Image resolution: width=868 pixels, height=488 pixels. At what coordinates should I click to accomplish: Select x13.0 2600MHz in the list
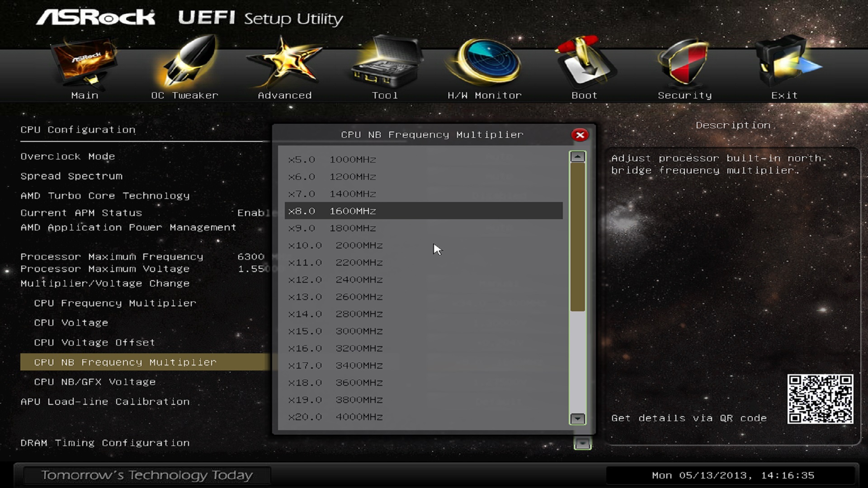pos(335,297)
